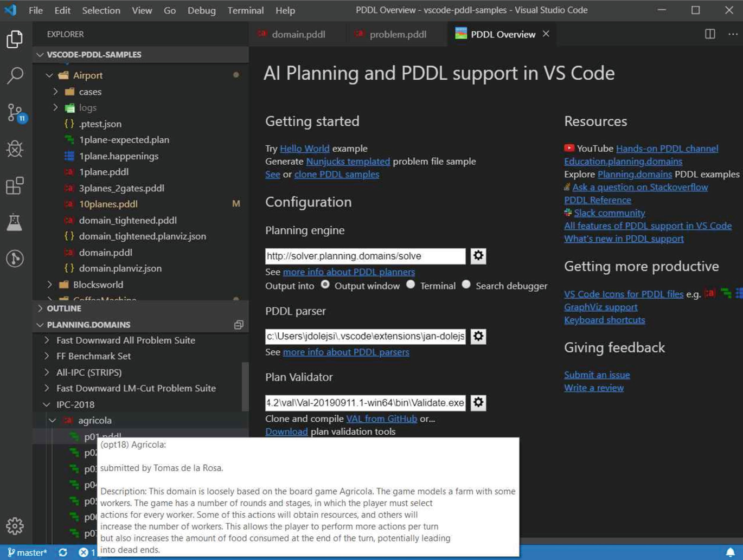The width and height of the screenshot is (743, 560).
Task: Open Source Control view with 11 badge
Action: coord(16,113)
